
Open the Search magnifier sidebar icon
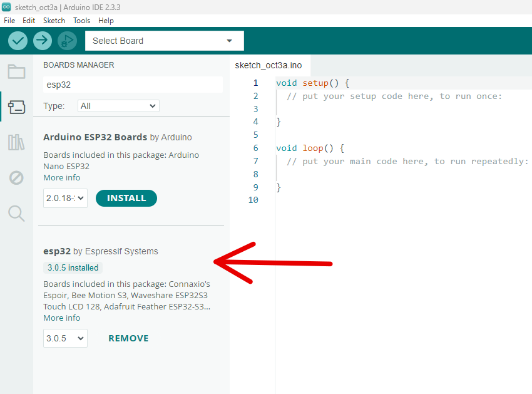pyautogui.click(x=16, y=214)
